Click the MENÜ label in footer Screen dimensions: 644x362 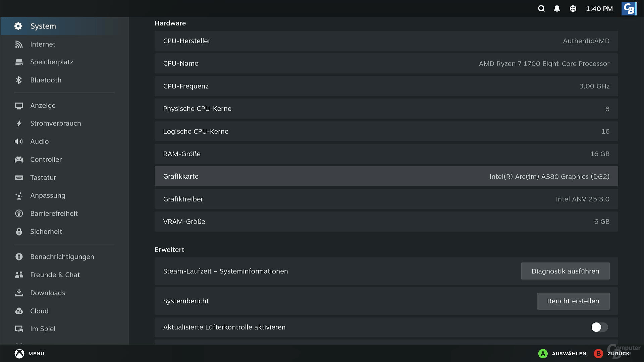click(36, 354)
